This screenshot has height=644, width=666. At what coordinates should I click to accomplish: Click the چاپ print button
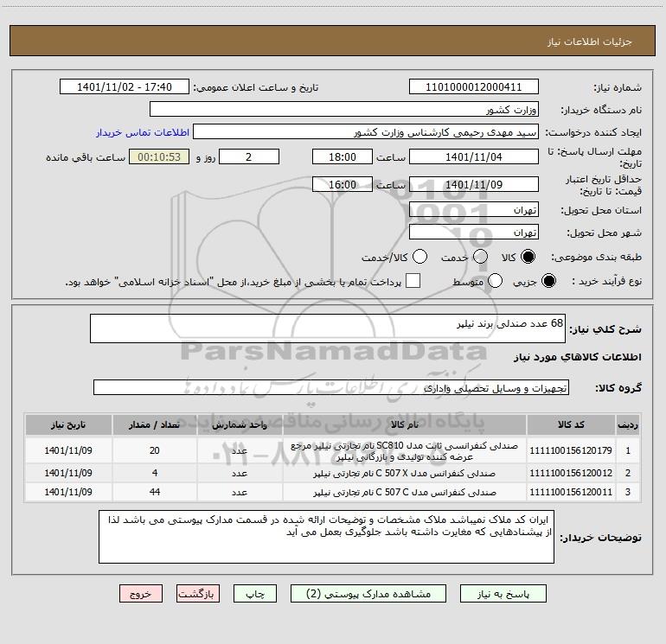click(x=255, y=594)
